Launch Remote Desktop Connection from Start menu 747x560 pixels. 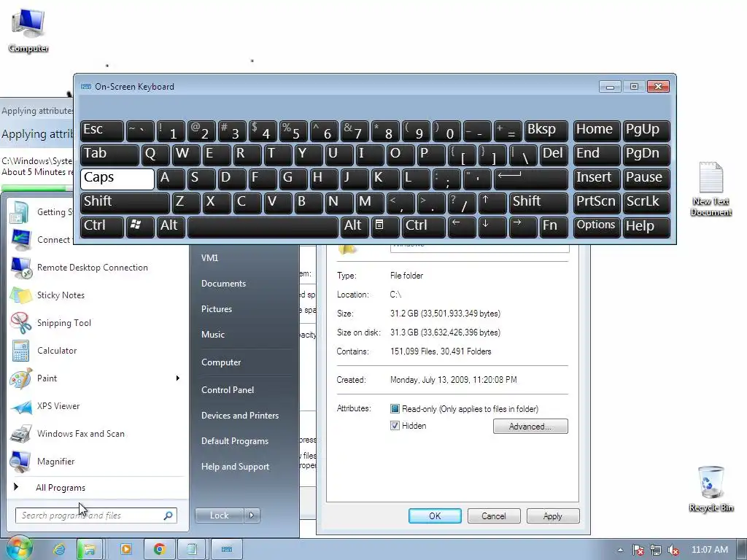93,268
